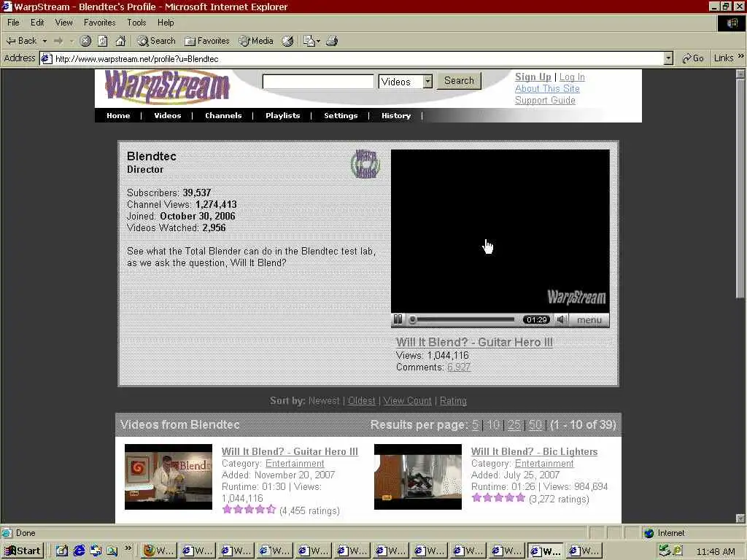Click the Warp Mode badge icon in profile
This screenshot has width=747, height=560.
tap(365, 164)
